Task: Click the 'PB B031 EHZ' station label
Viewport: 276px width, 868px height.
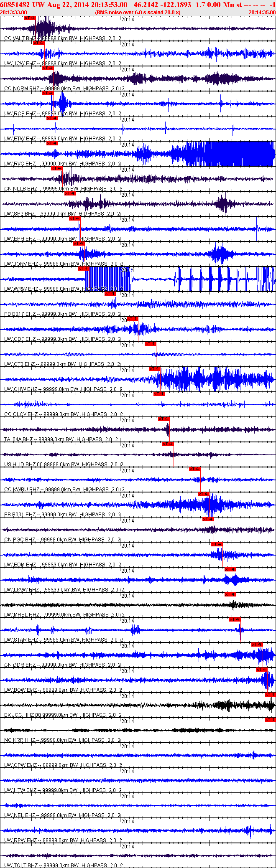Action: click(x=20, y=515)
